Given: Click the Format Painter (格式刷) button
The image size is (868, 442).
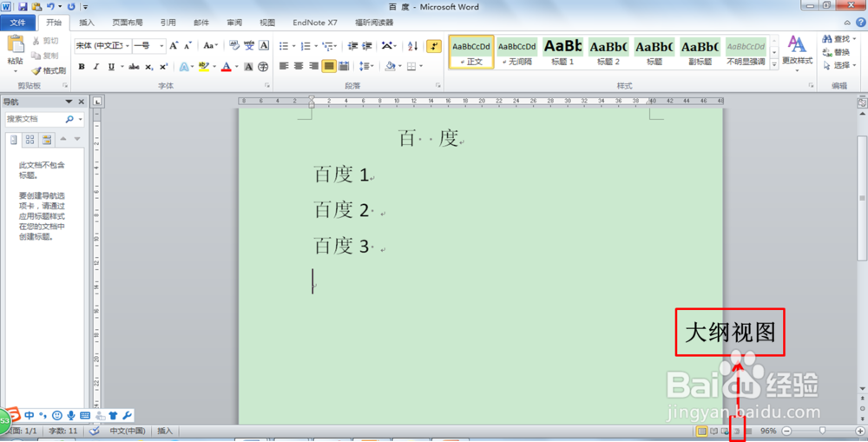Looking at the screenshot, I should [x=49, y=71].
